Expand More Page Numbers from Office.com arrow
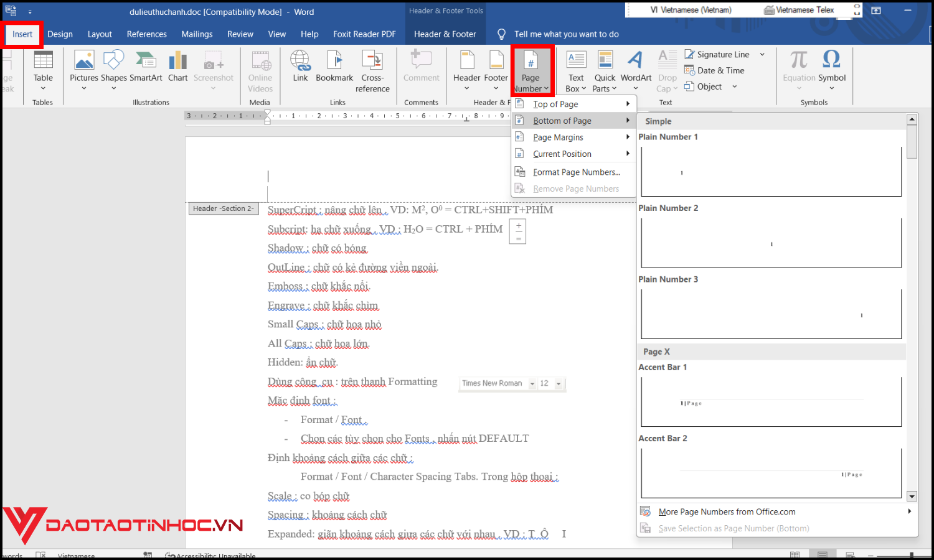Image resolution: width=934 pixels, height=560 pixels. tap(909, 511)
